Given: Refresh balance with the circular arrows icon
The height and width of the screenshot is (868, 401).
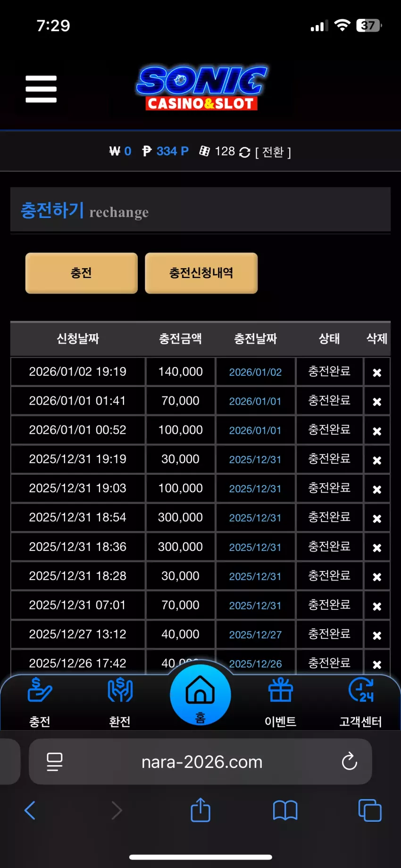Looking at the screenshot, I should (x=244, y=152).
